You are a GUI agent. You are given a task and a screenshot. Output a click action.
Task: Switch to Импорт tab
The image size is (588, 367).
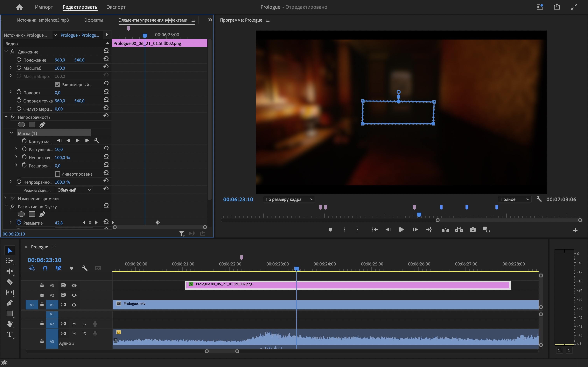[x=44, y=7]
